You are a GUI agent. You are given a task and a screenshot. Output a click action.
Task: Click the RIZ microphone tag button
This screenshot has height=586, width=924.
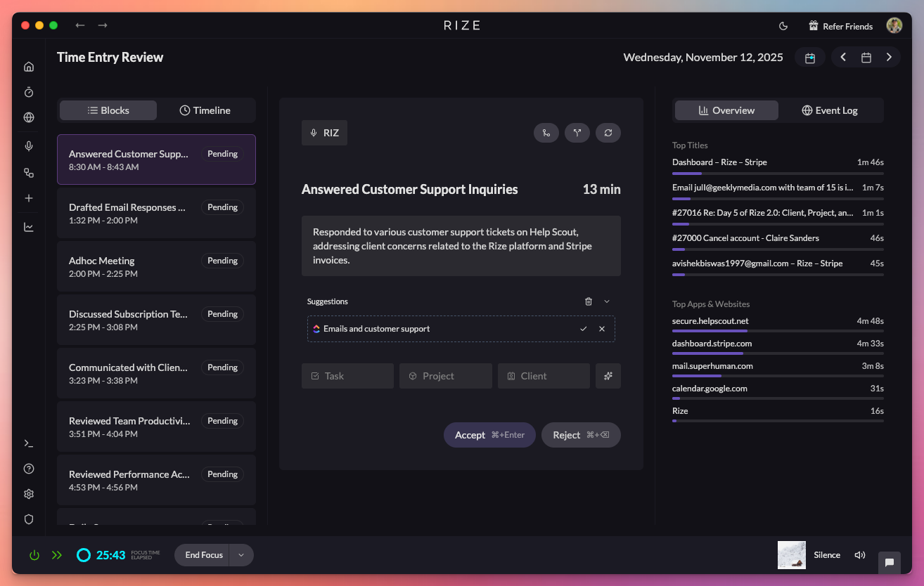click(324, 133)
